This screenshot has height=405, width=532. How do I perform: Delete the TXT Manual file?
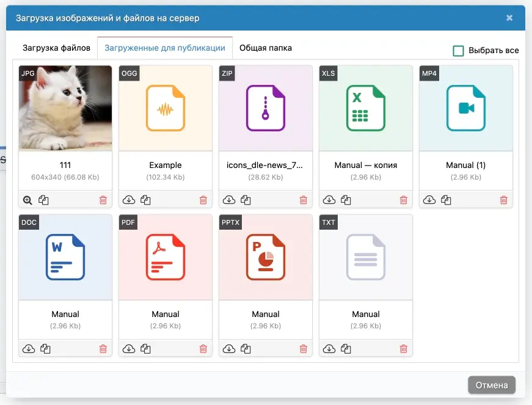pos(403,349)
